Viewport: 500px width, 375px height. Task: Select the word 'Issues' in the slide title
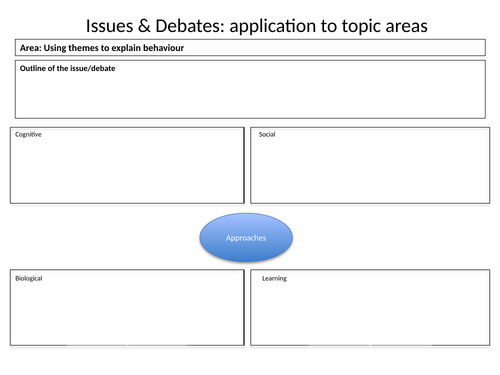pyautogui.click(x=109, y=26)
